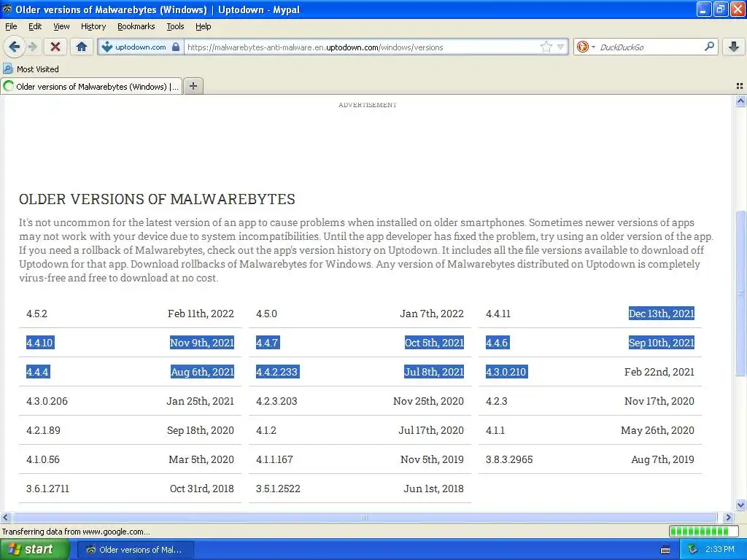
Task: Open the Help menu
Action: pyautogui.click(x=203, y=26)
